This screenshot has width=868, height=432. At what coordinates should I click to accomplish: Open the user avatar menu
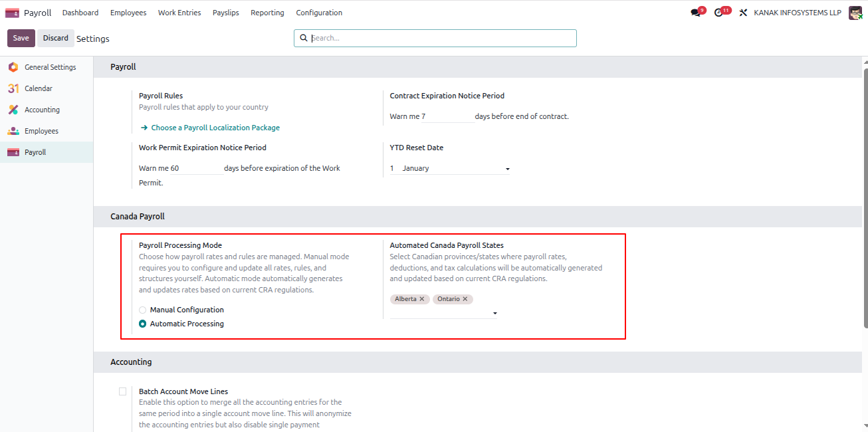tap(855, 13)
